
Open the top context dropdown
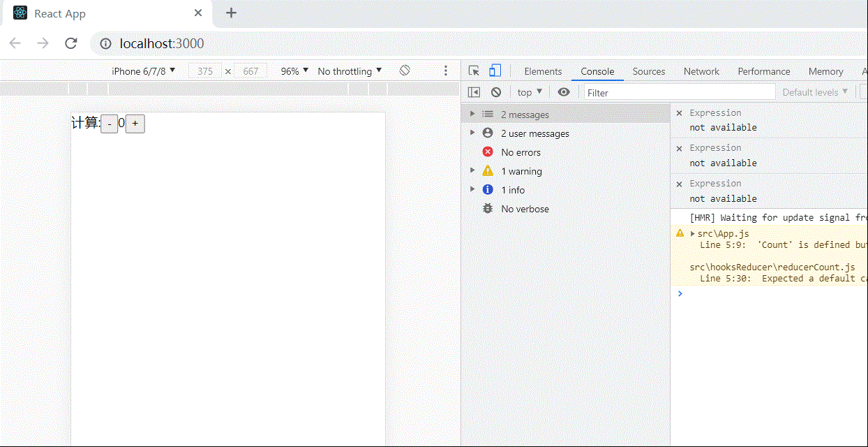530,92
